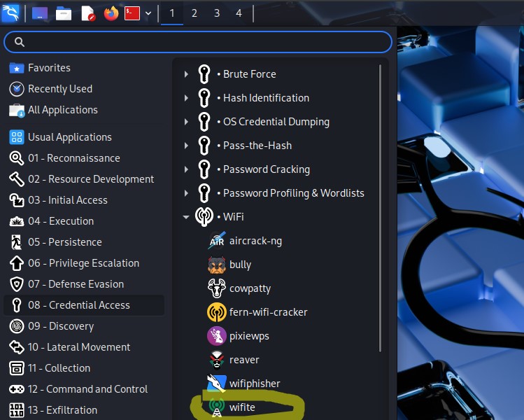The width and height of the screenshot is (524, 420).
Task: Select 13 - Exfiltration category
Action: (83, 410)
